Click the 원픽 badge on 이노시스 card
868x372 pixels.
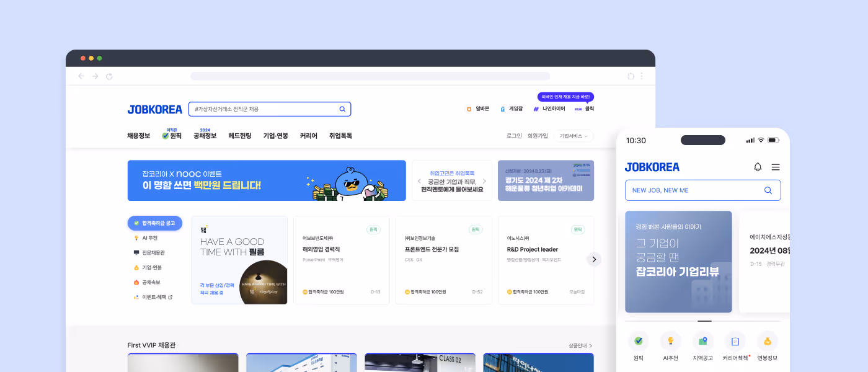coord(578,229)
